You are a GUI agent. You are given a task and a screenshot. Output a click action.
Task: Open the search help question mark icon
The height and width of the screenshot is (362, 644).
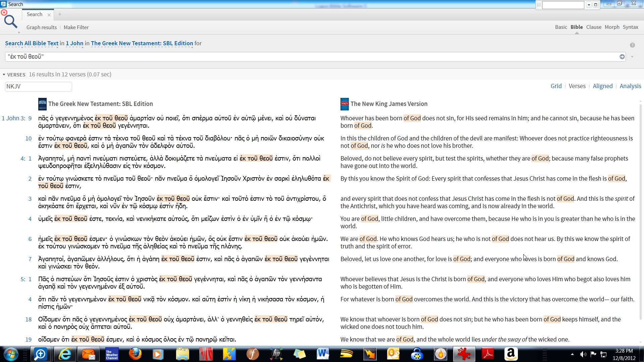[x=632, y=45]
